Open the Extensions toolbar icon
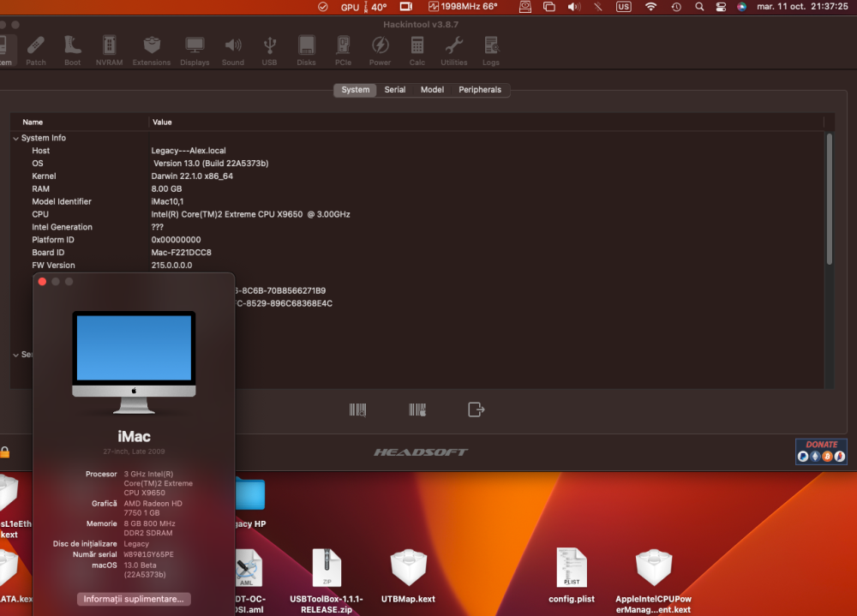857x616 pixels. [x=152, y=51]
